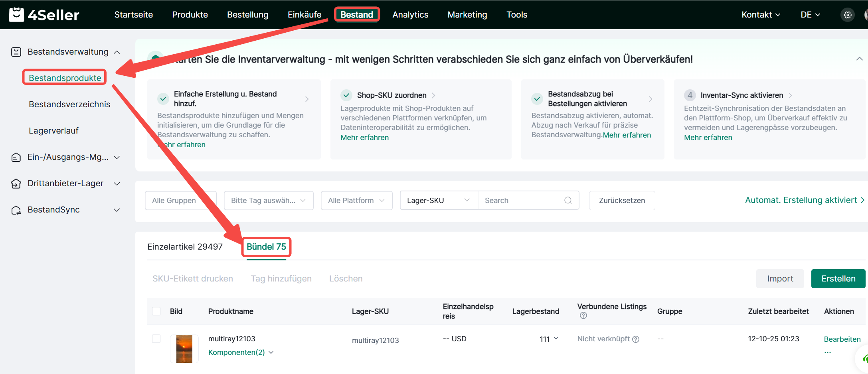
Task: Open the Analytics menu
Action: tap(410, 15)
